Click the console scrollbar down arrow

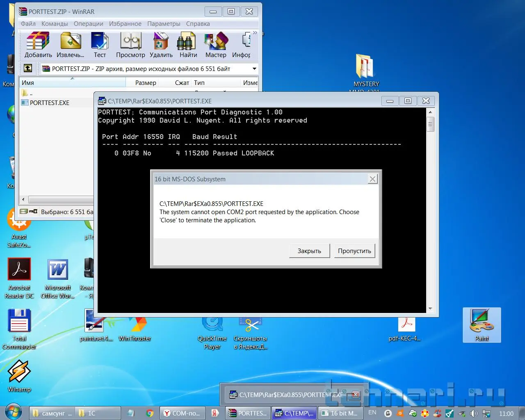(430, 308)
